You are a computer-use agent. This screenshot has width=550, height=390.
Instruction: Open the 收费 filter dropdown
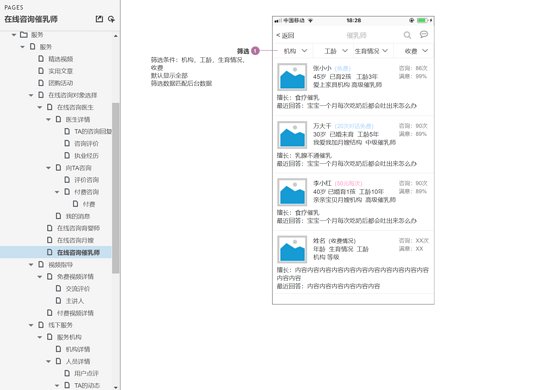pyautogui.click(x=416, y=51)
